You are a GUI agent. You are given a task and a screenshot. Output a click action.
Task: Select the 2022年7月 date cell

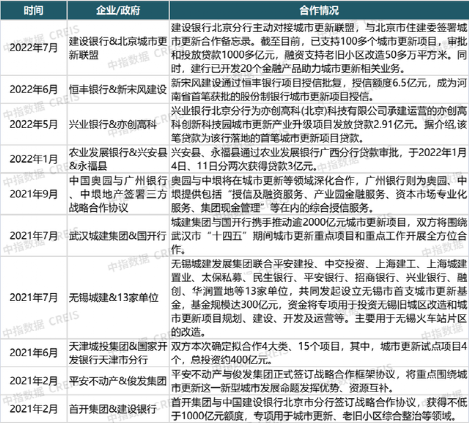pos(33,48)
